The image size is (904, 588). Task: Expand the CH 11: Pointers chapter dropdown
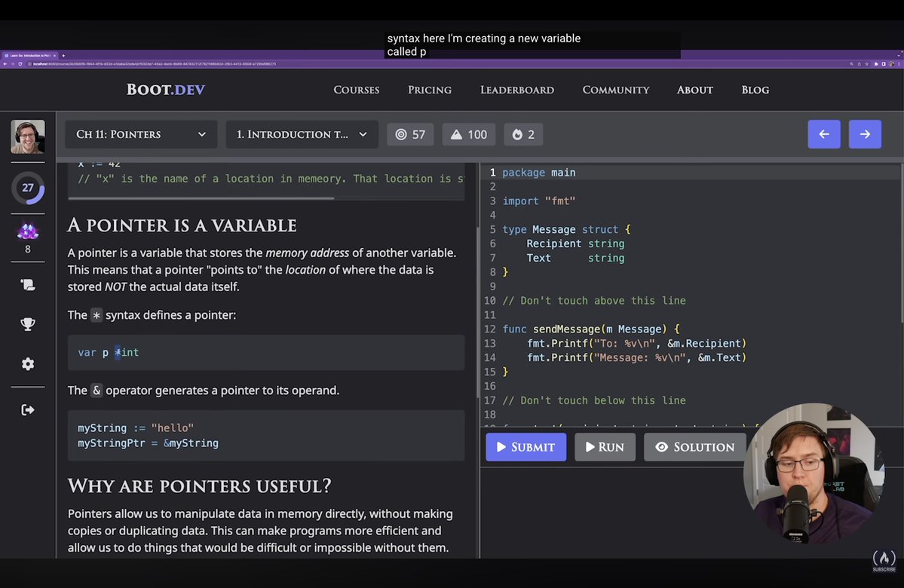click(x=141, y=134)
